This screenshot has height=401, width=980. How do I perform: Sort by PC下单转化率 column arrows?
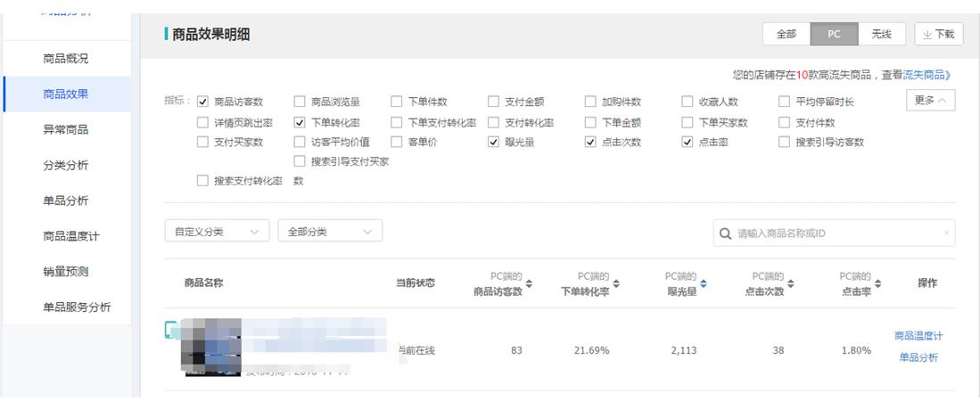(616, 283)
